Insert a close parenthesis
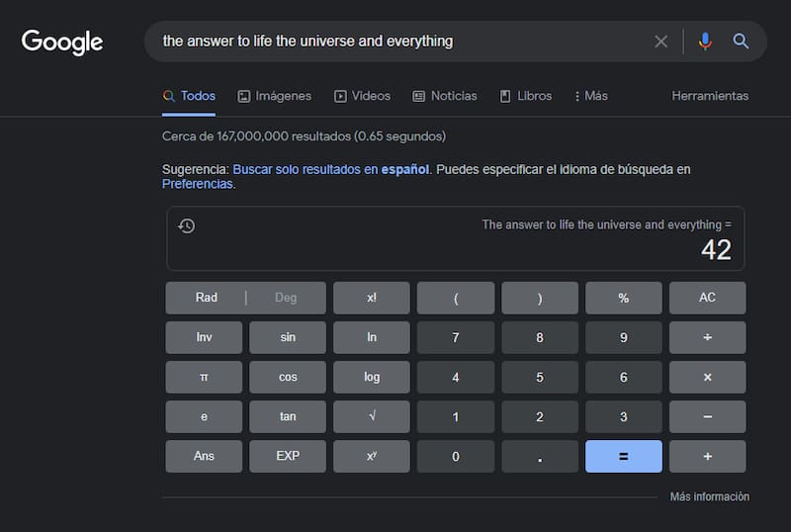This screenshot has height=532, width=791. point(540,298)
